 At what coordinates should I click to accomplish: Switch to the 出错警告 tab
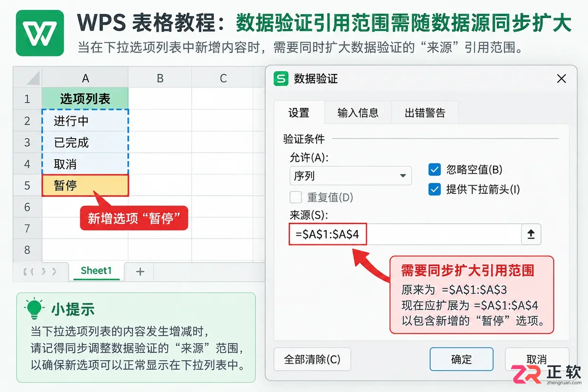click(x=425, y=113)
